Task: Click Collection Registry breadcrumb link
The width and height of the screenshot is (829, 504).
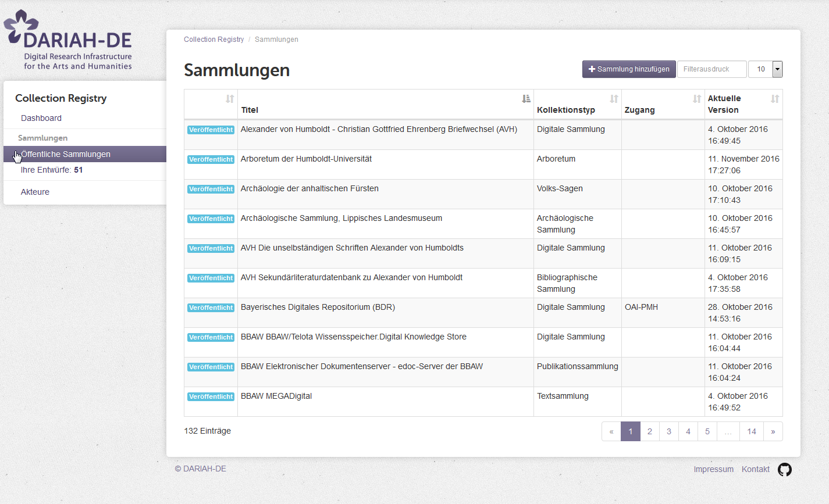Action: click(x=214, y=40)
